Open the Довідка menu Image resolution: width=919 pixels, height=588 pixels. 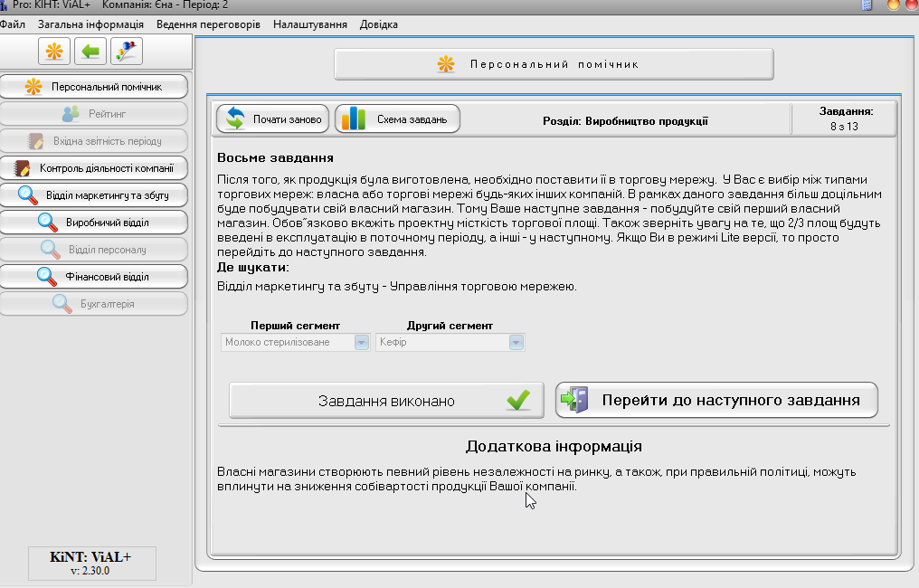point(379,24)
